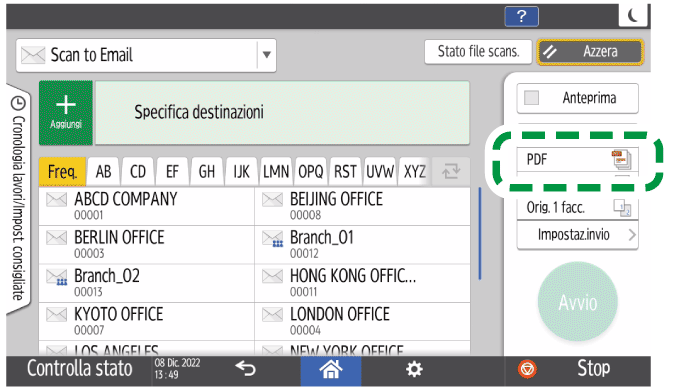The image size is (675, 388).
Task: Select Branch_01 group destination
Action: click(x=362, y=245)
